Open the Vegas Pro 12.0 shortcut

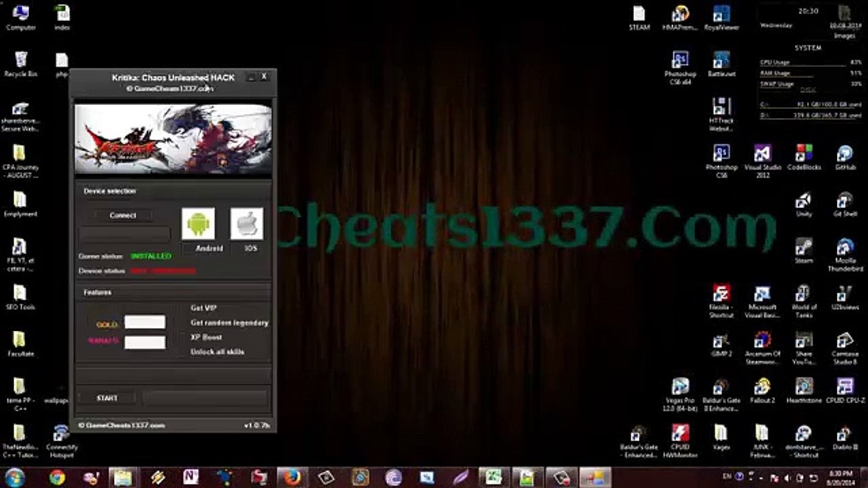[x=680, y=394]
